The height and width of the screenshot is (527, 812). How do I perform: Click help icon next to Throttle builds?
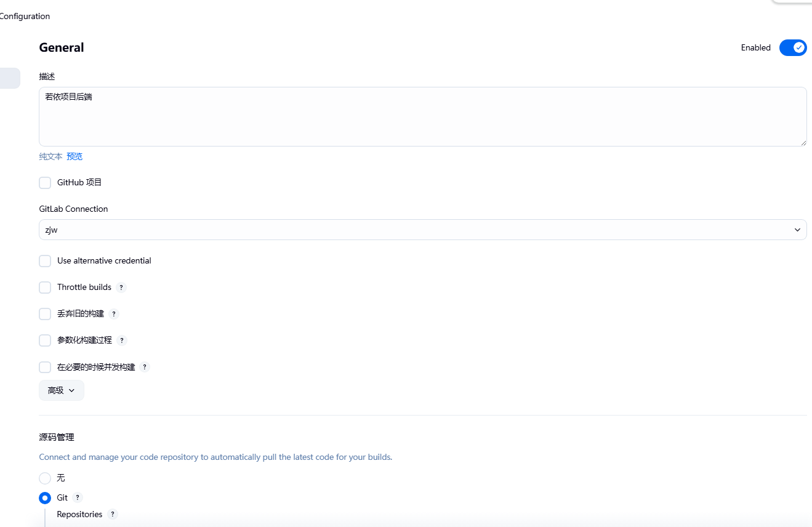point(121,288)
